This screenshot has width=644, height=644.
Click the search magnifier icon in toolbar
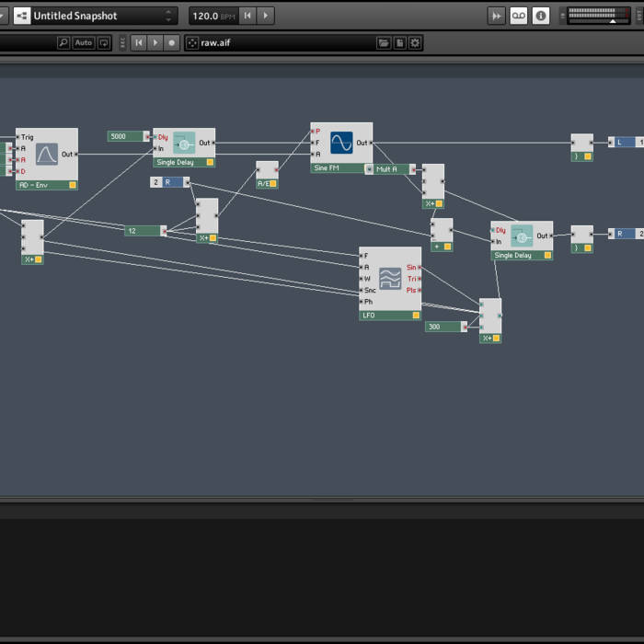coord(63,42)
